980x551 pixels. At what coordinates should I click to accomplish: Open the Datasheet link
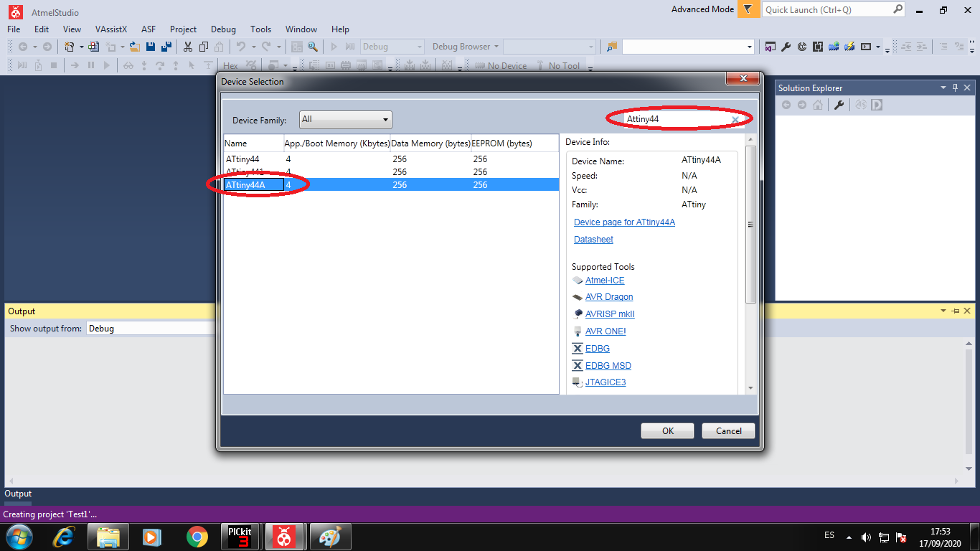pyautogui.click(x=593, y=240)
